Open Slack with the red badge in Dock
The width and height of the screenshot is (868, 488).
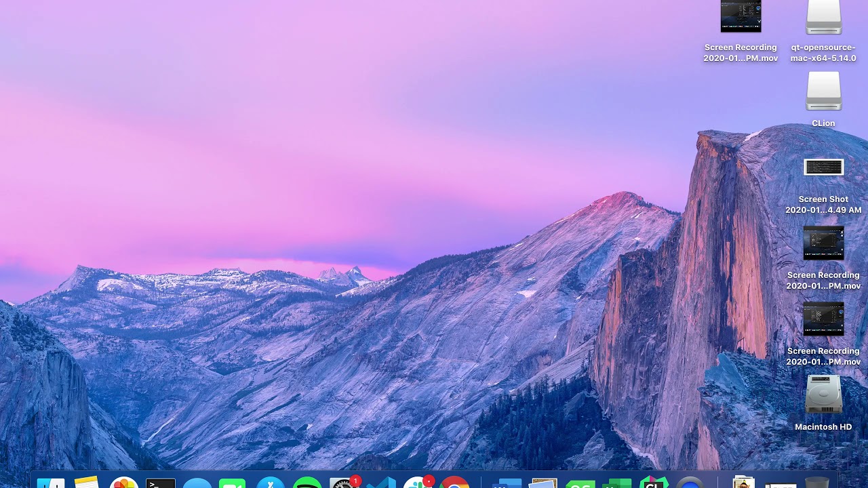point(418,482)
